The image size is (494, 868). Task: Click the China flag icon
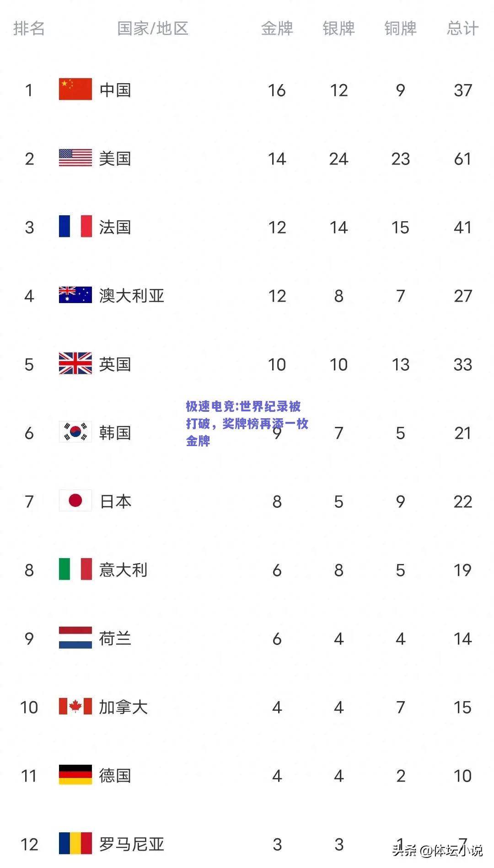(x=75, y=89)
